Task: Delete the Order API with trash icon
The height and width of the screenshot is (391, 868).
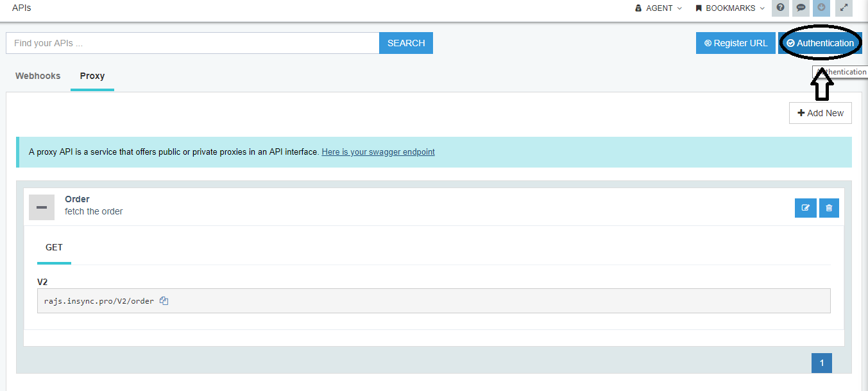Action: click(829, 208)
